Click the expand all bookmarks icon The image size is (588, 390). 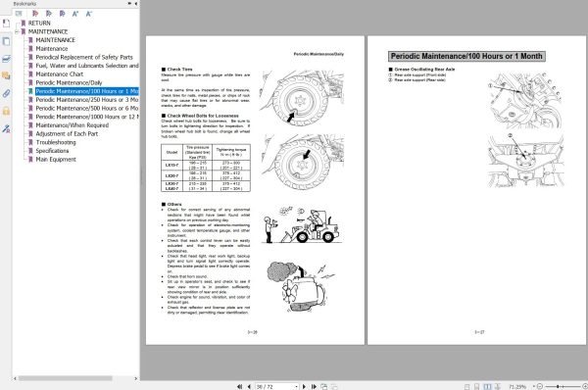(19, 14)
